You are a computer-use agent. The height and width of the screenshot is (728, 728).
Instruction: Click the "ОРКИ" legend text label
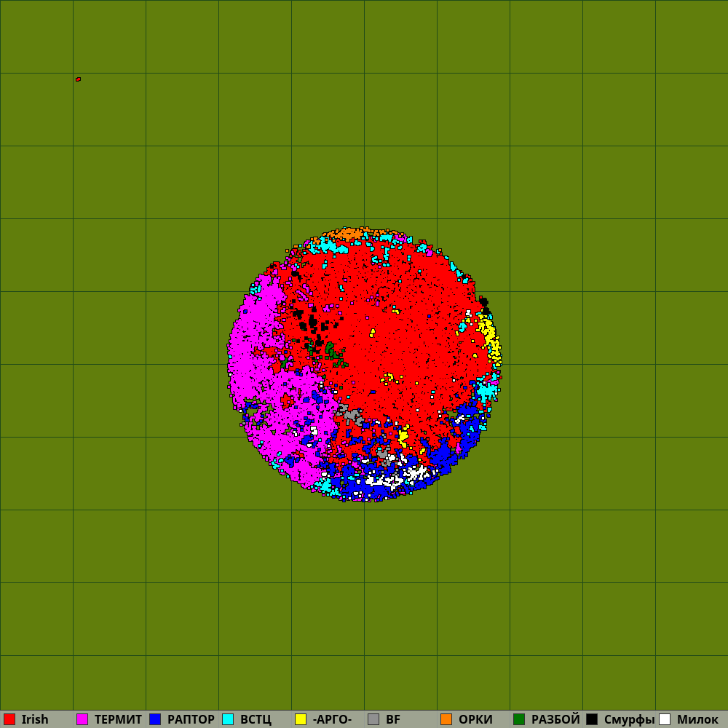click(475, 719)
